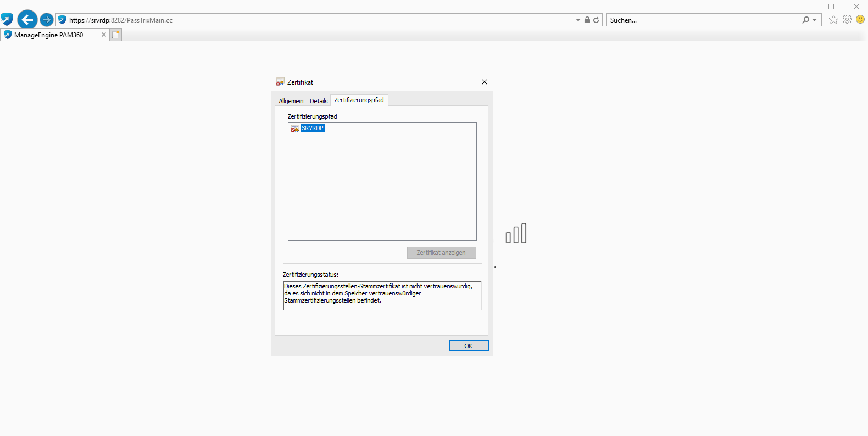Expand the address bar autocomplete dropdown
This screenshot has height=436, width=868.
click(578, 20)
